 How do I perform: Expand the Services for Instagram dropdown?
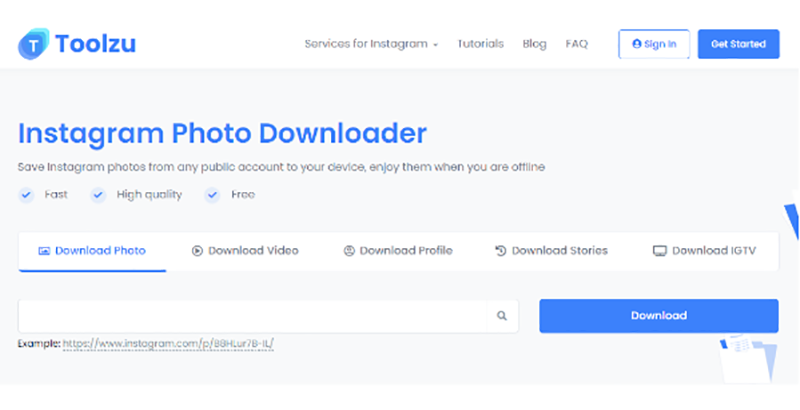click(x=371, y=44)
